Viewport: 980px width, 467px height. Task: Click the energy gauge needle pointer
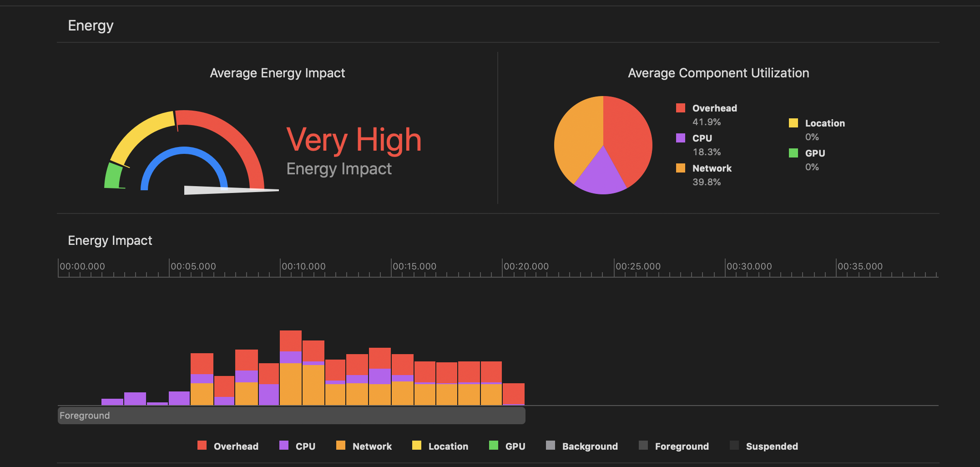tap(227, 190)
